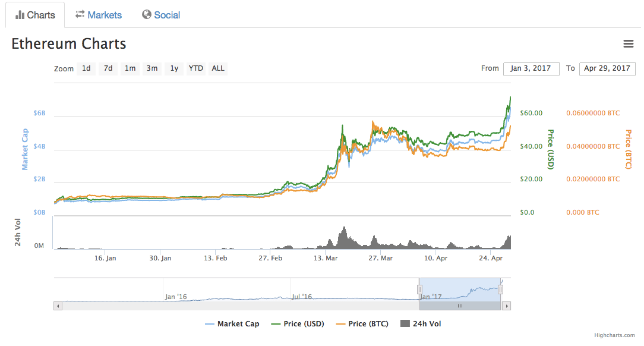644x346 pixels.
Task: Click the navigator left scroll arrow
Action: 58,306
